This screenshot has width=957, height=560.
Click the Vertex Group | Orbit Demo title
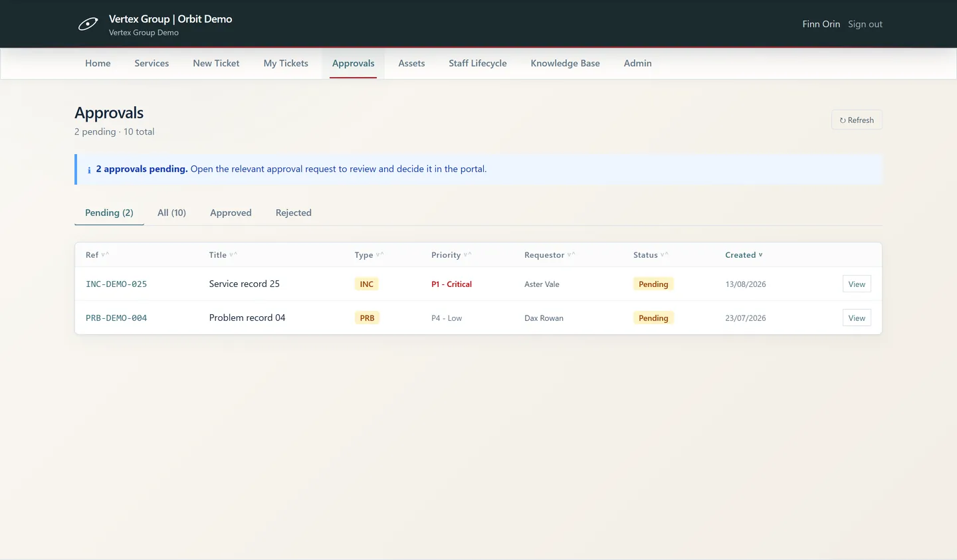(x=171, y=19)
